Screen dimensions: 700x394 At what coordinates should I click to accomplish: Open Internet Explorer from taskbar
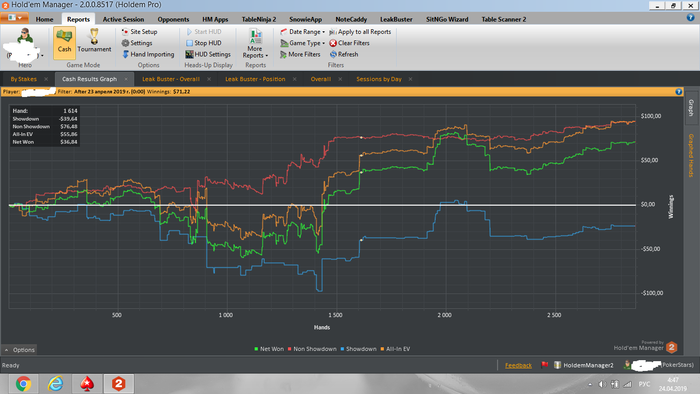pos(55,384)
